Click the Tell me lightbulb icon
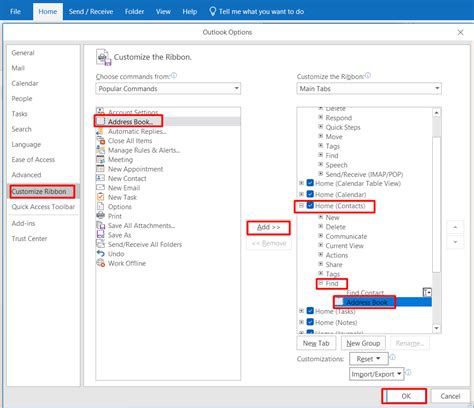474x408 pixels. (x=212, y=12)
